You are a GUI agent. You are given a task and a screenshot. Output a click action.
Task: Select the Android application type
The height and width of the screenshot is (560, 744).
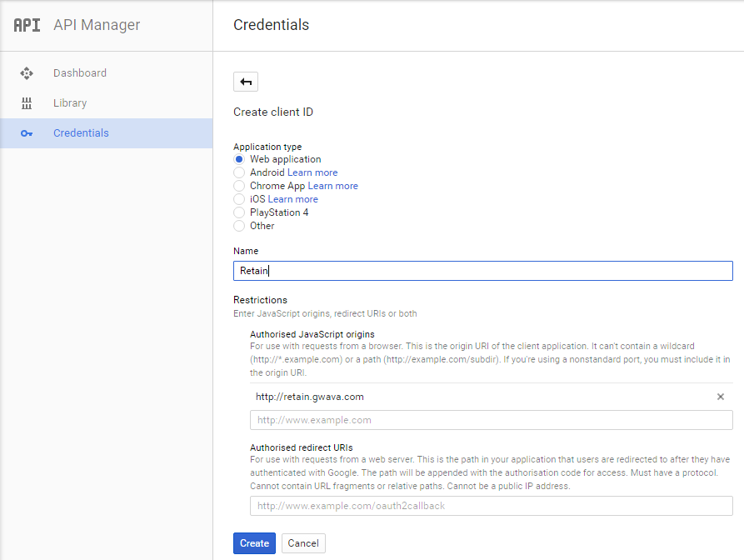[x=239, y=172]
